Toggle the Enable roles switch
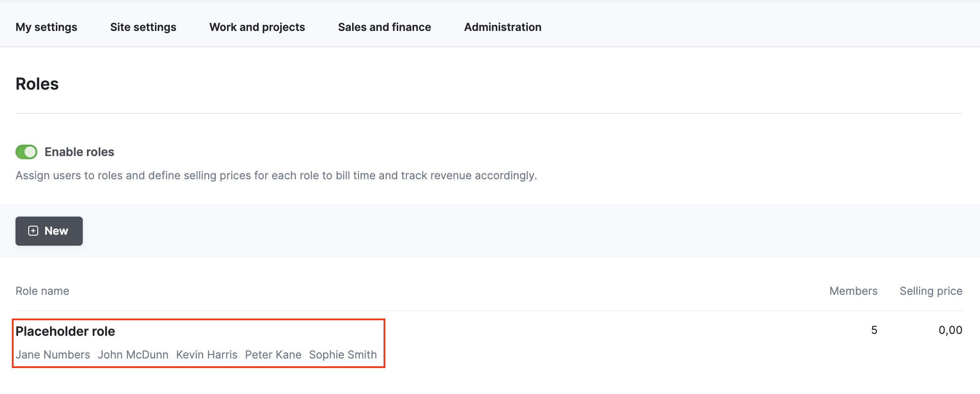The width and height of the screenshot is (980, 394). (x=26, y=152)
